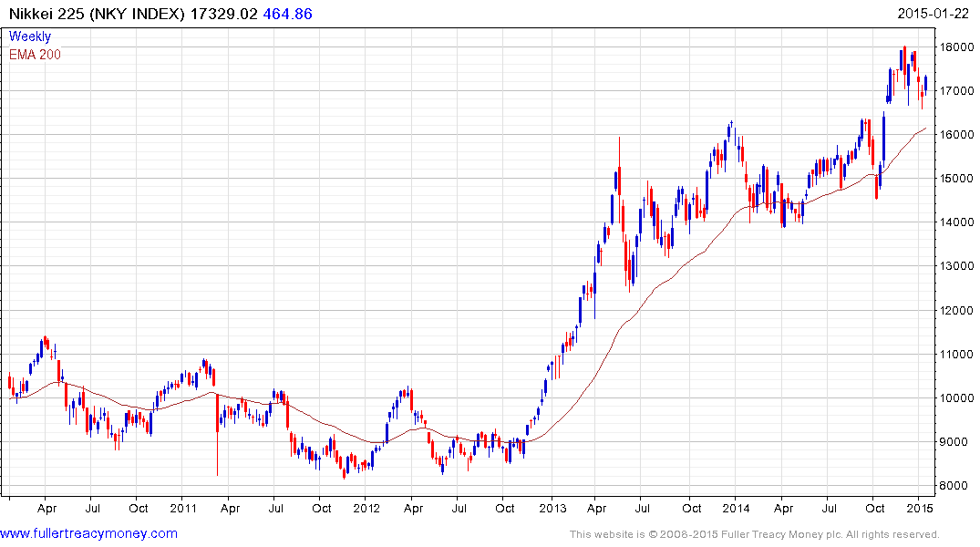Click the 14000 price axis label

[957, 222]
